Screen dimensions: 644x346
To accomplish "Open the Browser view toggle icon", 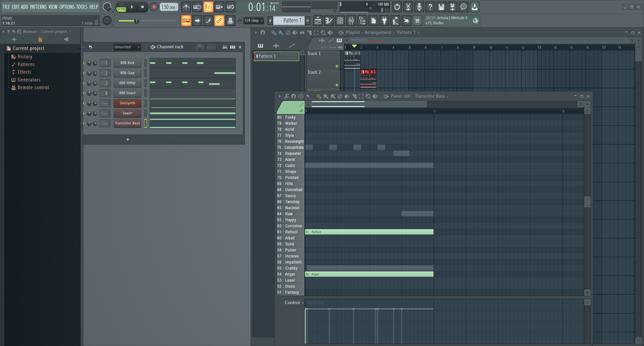I will [x=362, y=21].
